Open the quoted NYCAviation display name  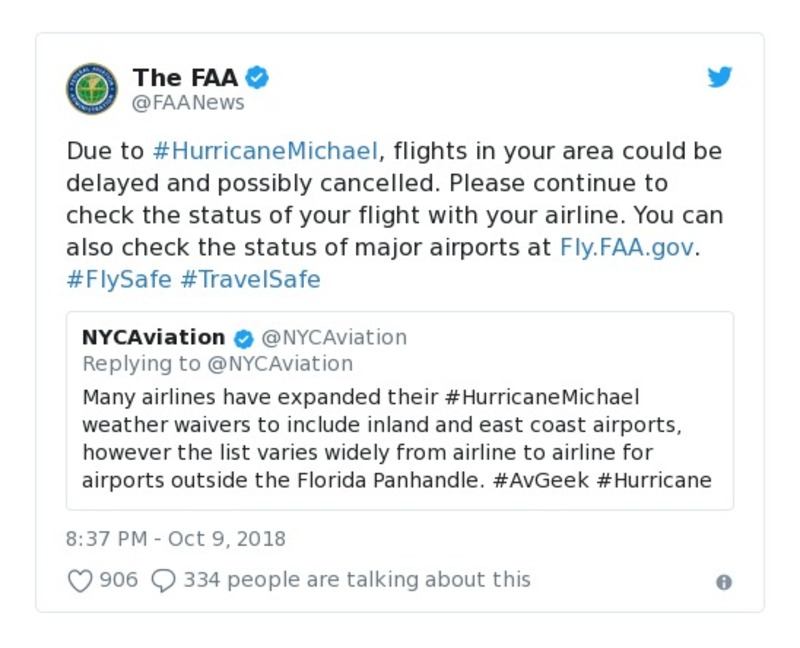153,337
